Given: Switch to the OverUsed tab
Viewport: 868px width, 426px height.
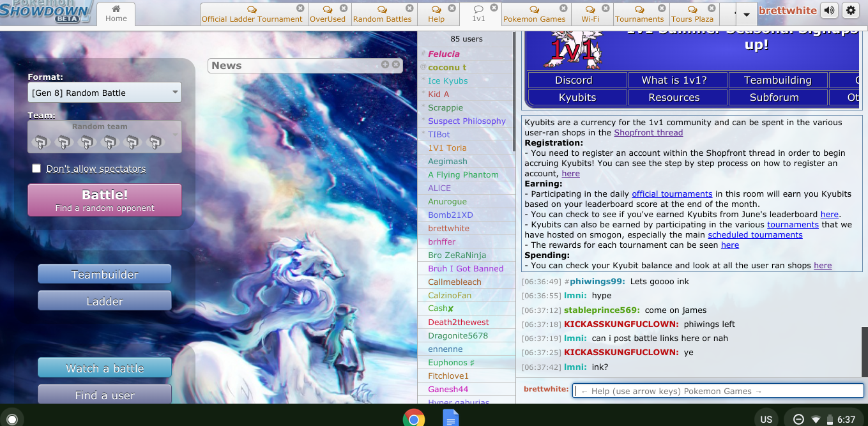Looking at the screenshot, I should [328, 14].
